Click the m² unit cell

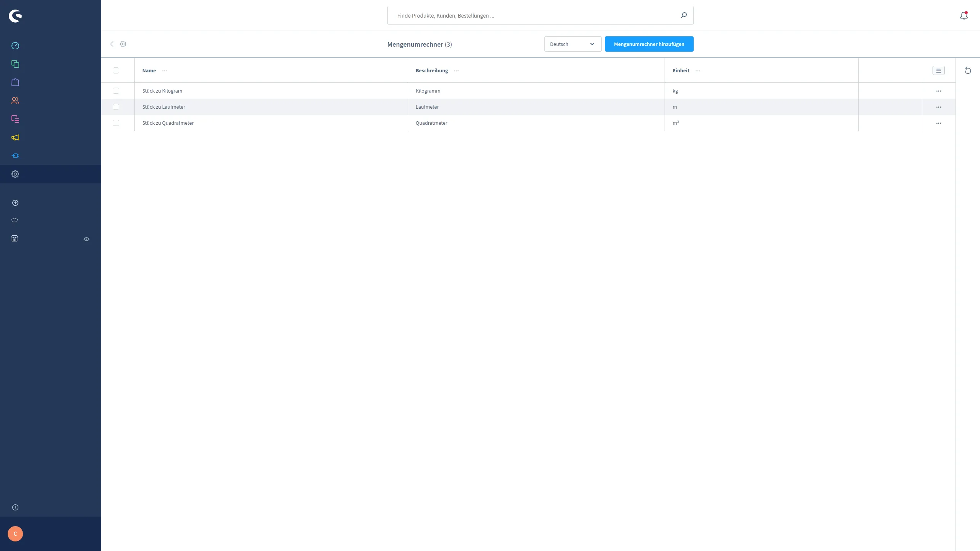[675, 123]
